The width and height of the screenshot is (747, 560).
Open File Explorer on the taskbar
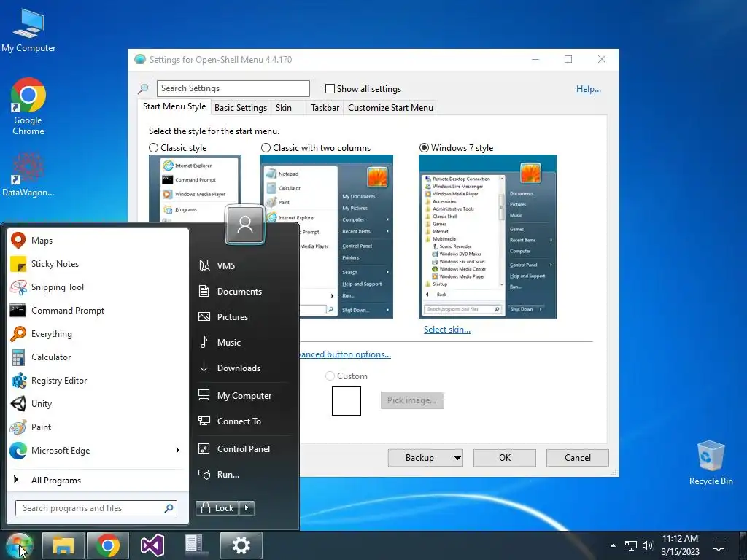click(63, 545)
